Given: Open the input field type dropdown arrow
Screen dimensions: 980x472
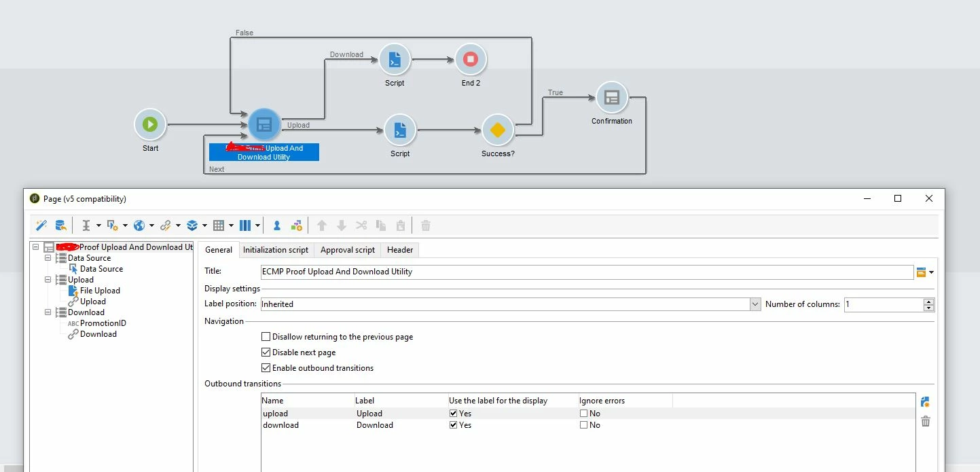Looking at the screenshot, I should click(98, 226).
